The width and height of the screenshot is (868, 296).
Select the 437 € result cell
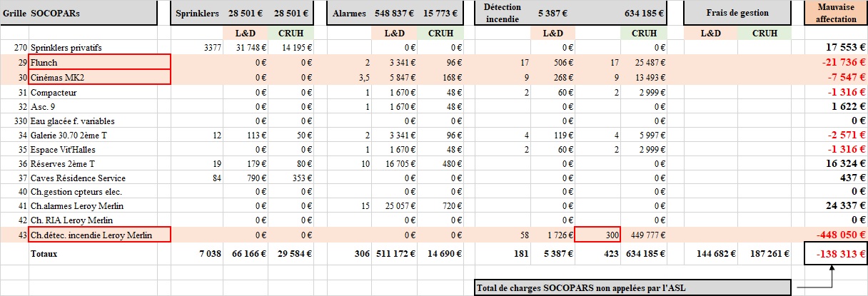[x=836, y=178]
